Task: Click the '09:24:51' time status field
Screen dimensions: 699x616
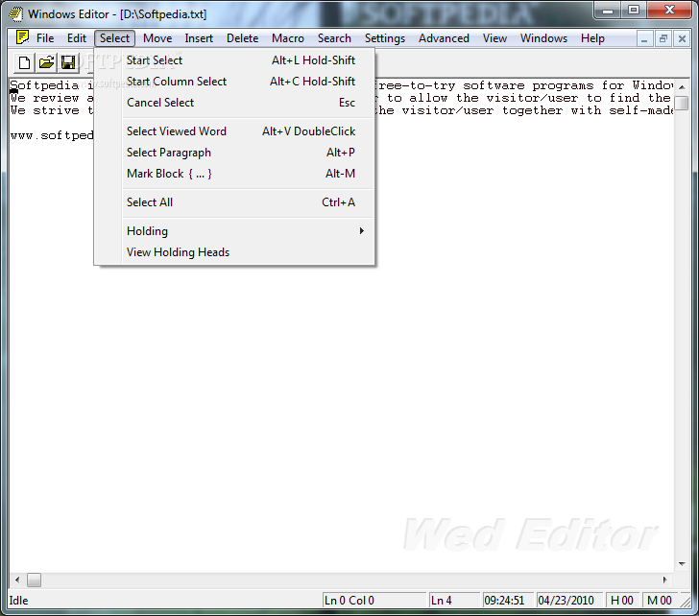Action: coord(508,601)
